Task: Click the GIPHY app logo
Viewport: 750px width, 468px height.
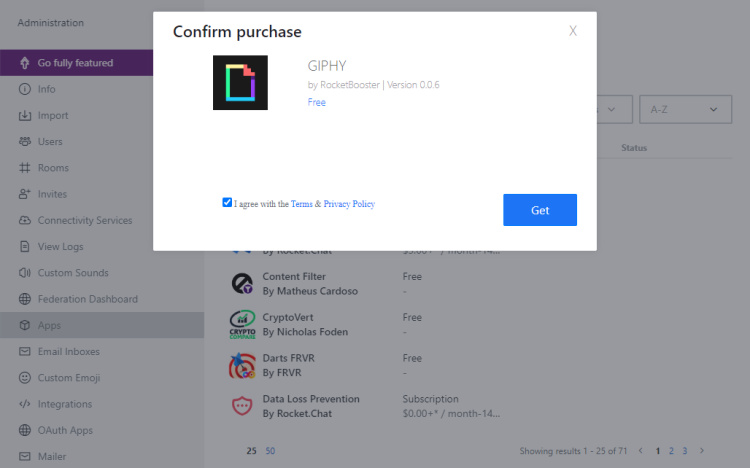Action: point(240,82)
